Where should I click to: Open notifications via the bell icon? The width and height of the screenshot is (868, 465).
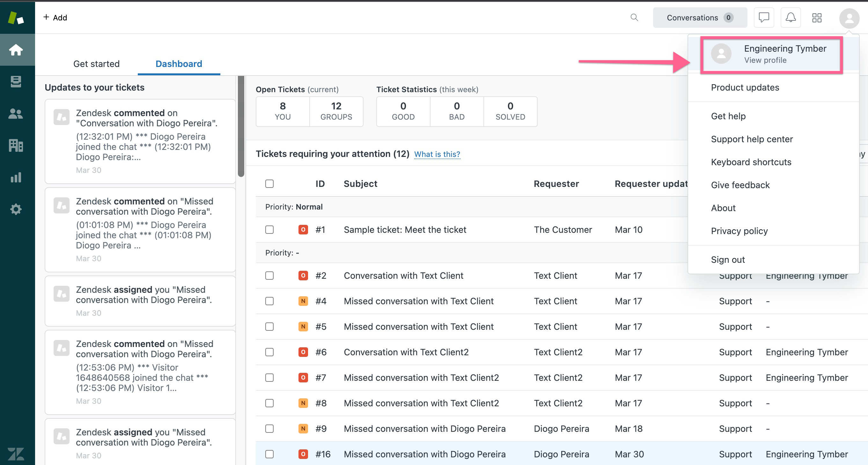click(x=791, y=18)
